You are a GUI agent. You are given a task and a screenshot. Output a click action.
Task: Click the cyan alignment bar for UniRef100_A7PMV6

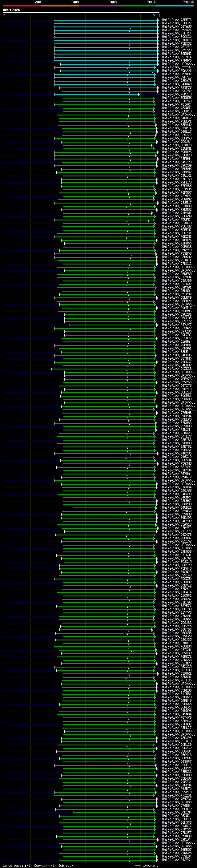pyautogui.click(x=107, y=61)
